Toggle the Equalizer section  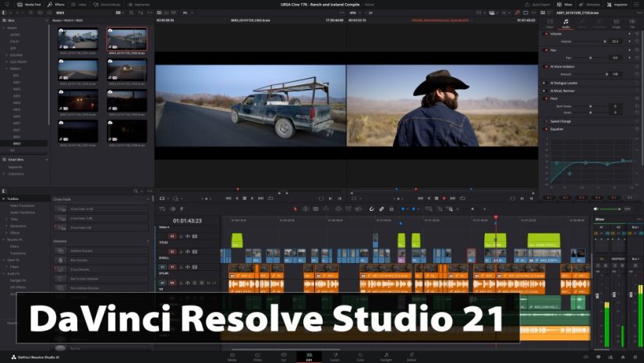[x=546, y=129]
